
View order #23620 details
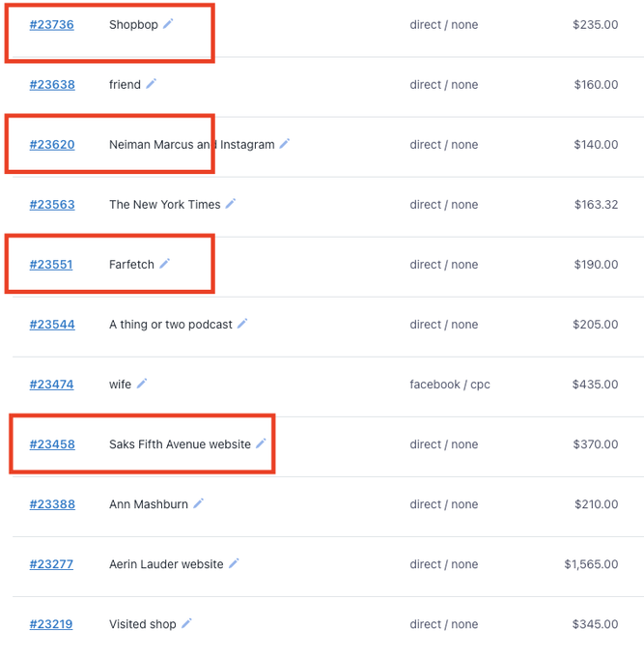point(51,145)
